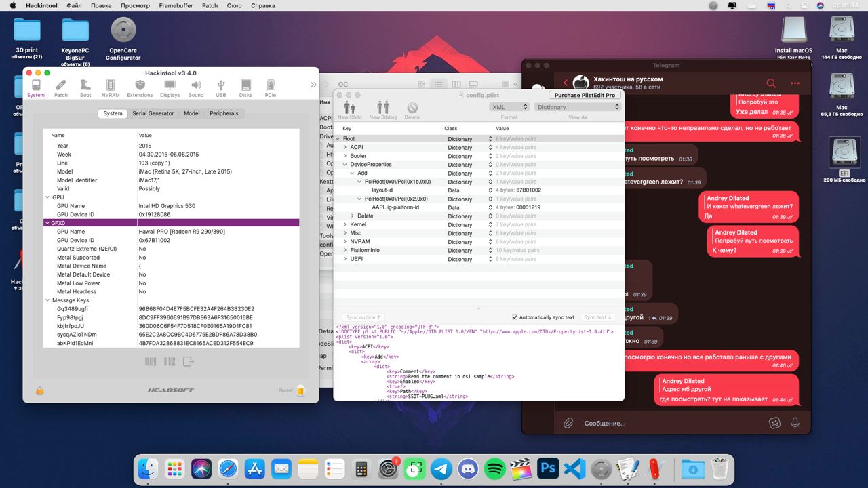The image size is (868, 488).
Task: Expand the Kernel node in config.plist
Action: 345,224
